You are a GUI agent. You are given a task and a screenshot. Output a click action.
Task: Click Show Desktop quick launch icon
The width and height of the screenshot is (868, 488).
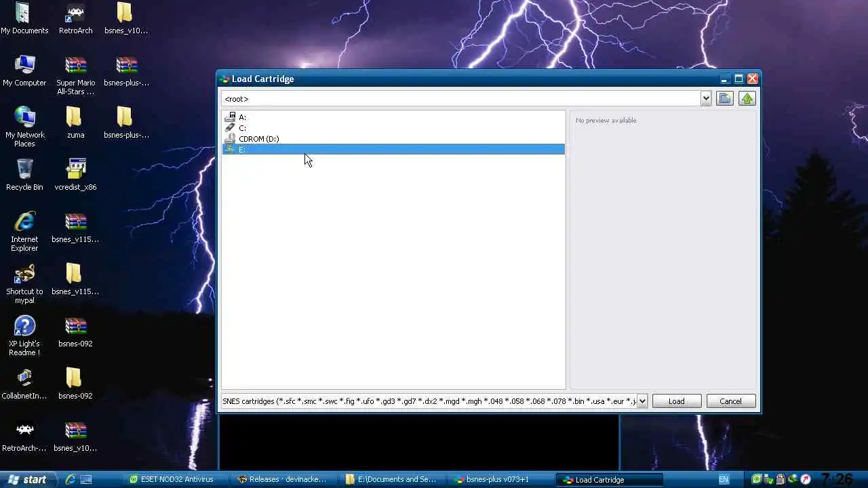[86, 479]
